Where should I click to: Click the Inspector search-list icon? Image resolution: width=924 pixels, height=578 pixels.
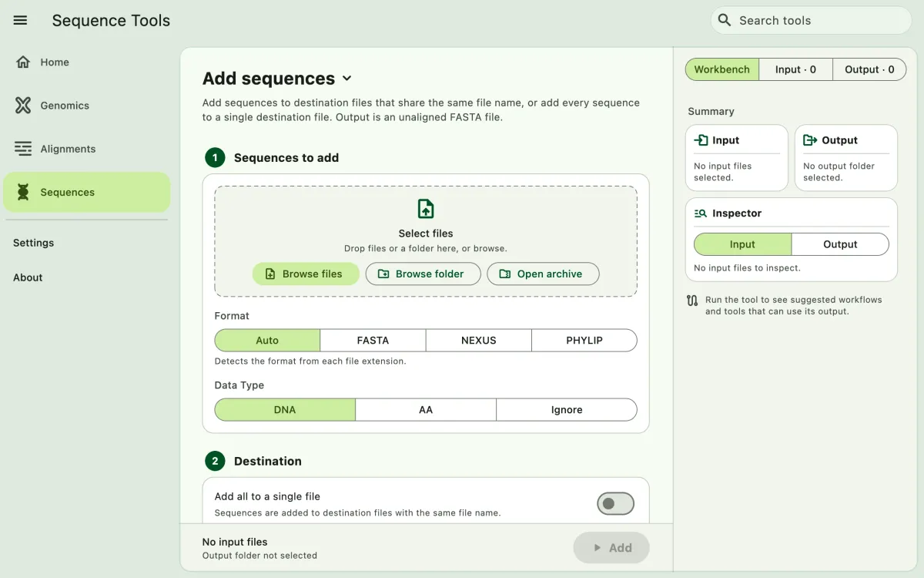701,213
